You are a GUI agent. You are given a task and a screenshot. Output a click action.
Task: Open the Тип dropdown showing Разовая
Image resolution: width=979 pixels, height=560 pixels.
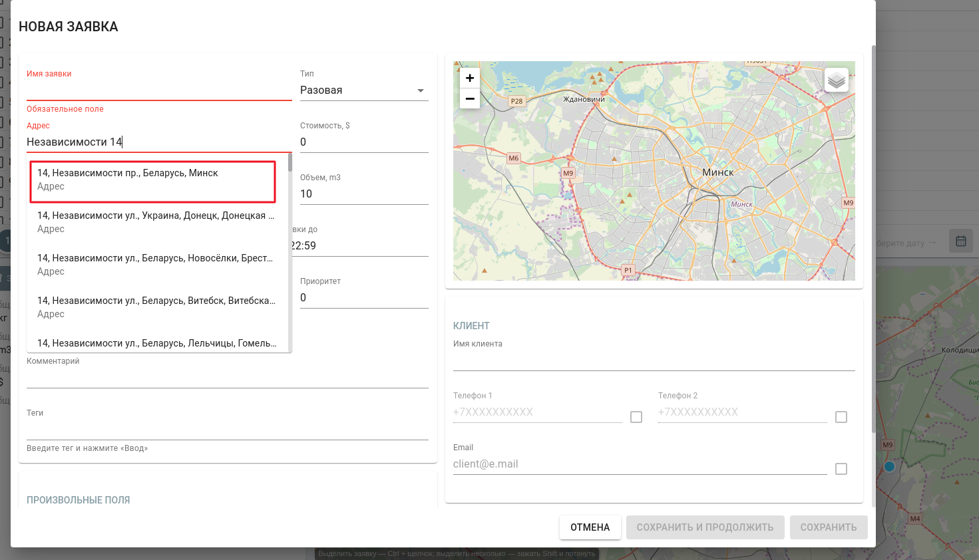tap(363, 90)
